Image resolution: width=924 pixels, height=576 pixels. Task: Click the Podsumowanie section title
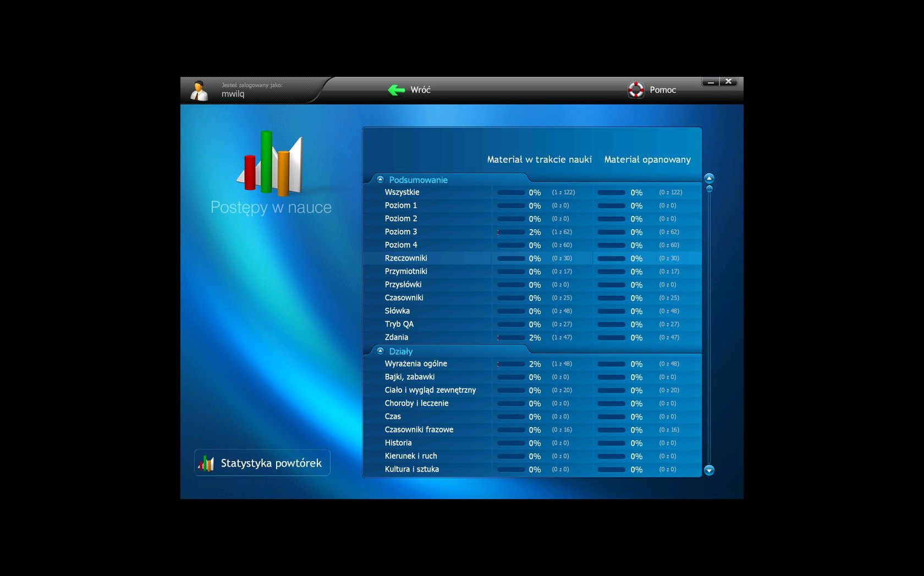point(418,180)
